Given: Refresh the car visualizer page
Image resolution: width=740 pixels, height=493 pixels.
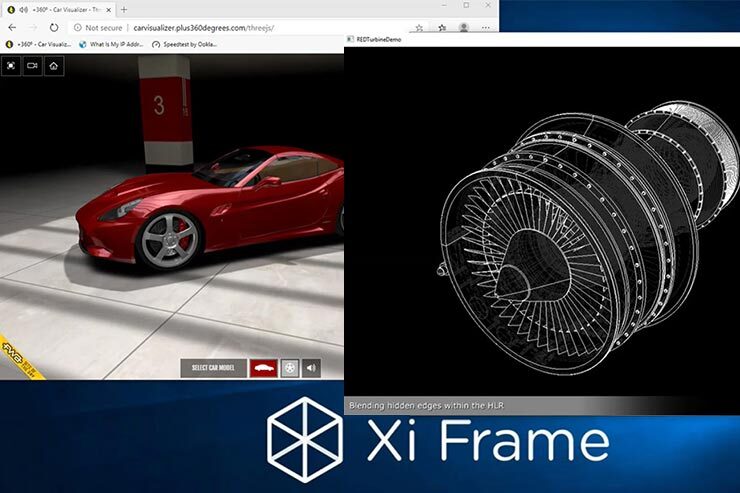Looking at the screenshot, I should click(x=54, y=28).
